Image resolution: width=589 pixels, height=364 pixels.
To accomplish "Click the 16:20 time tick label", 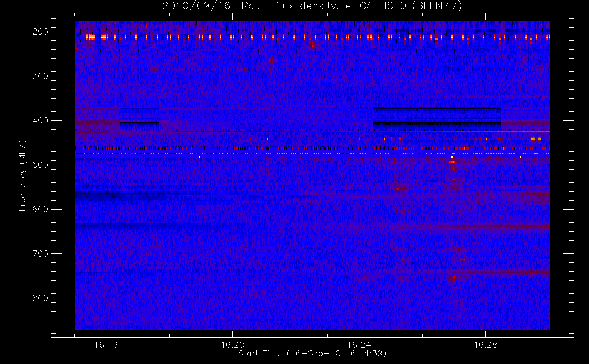I will click(233, 345).
